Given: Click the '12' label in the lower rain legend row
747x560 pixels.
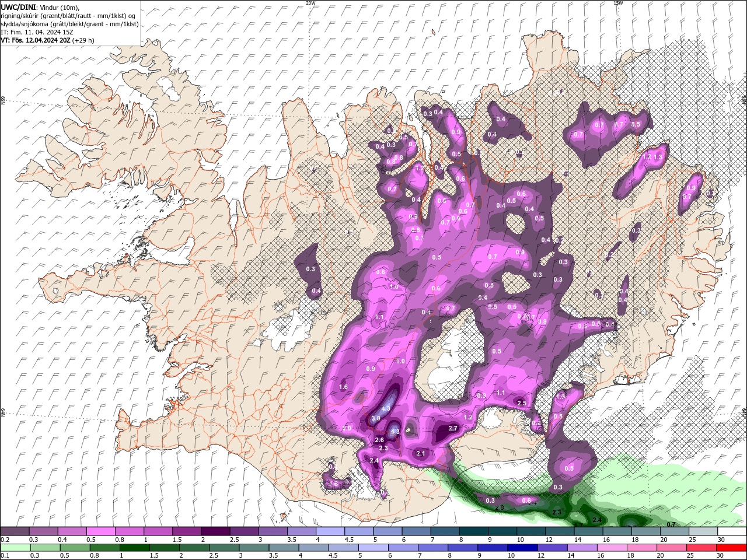Looking at the screenshot, I should pyautogui.click(x=542, y=555).
